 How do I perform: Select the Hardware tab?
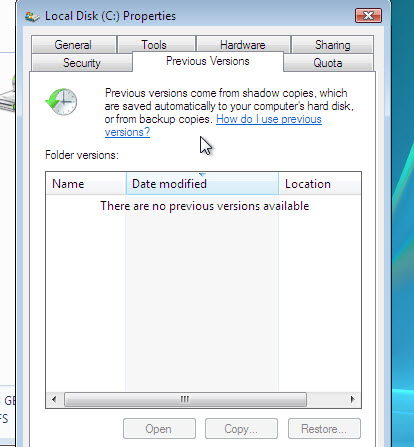click(x=243, y=45)
